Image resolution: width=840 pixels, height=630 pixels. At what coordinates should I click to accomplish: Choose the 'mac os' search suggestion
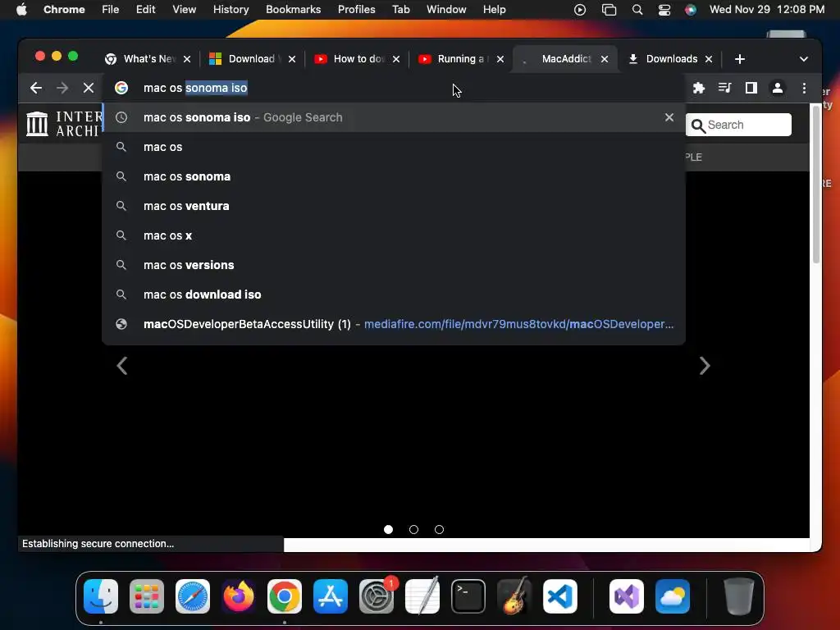tap(394, 147)
